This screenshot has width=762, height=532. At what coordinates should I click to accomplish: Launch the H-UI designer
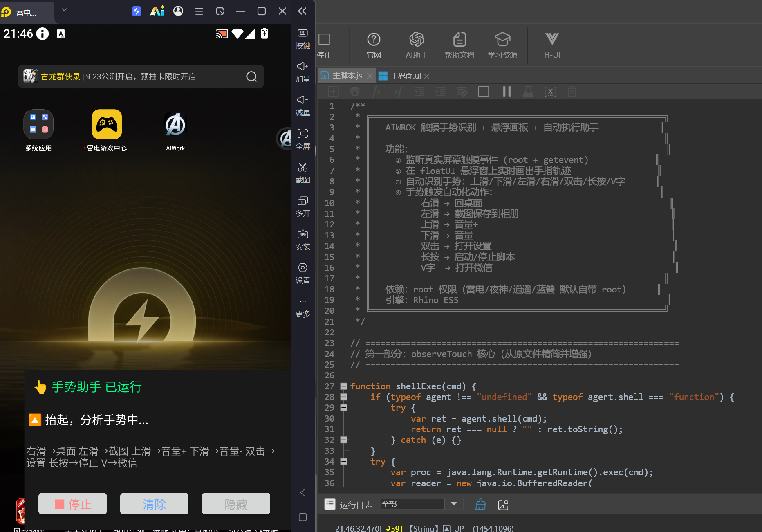click(552, 45)
